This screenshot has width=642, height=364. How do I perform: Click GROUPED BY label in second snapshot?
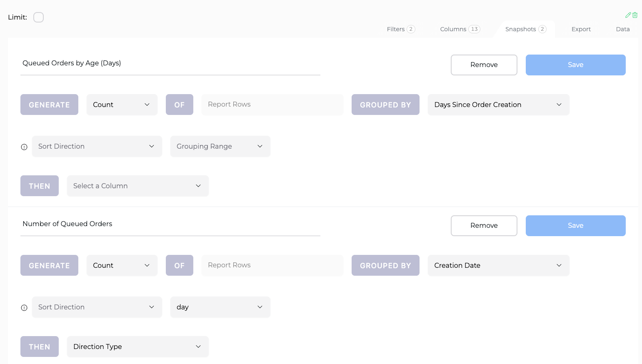(385, 265)
